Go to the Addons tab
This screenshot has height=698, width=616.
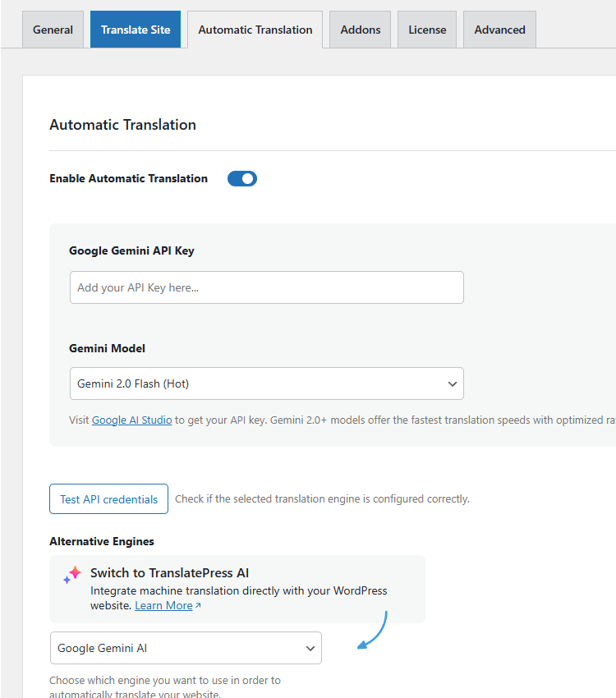[361, 30]
